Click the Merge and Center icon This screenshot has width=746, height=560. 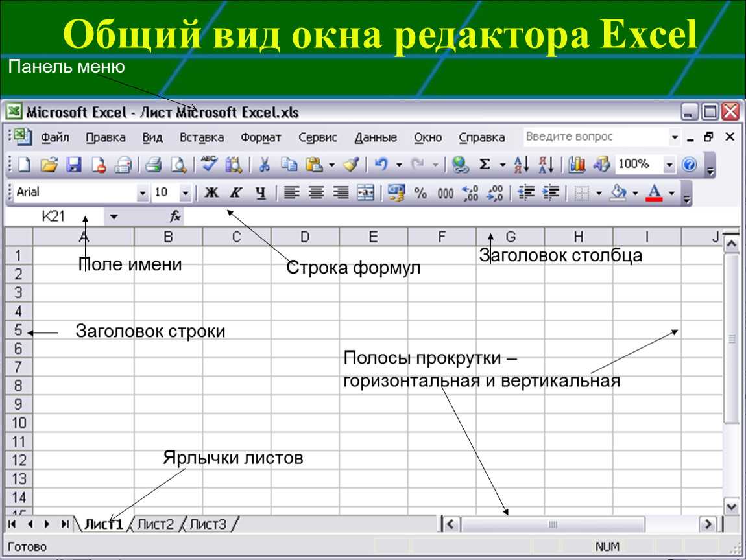[x=365, y=193]
